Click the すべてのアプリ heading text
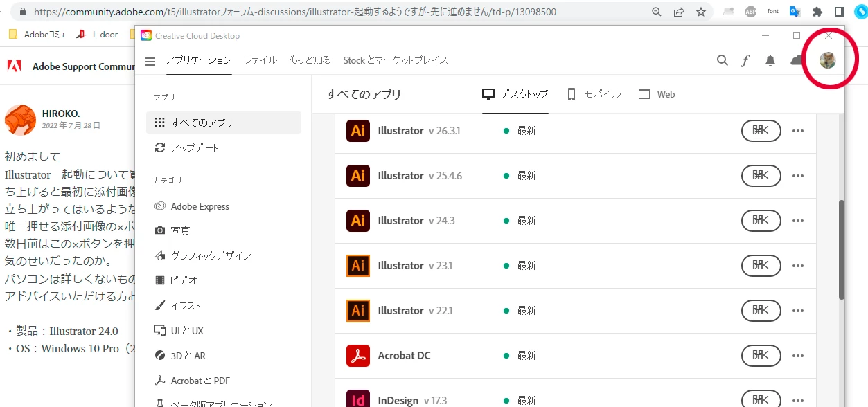This screenshot has width=868, height=407. coord(364,94)
